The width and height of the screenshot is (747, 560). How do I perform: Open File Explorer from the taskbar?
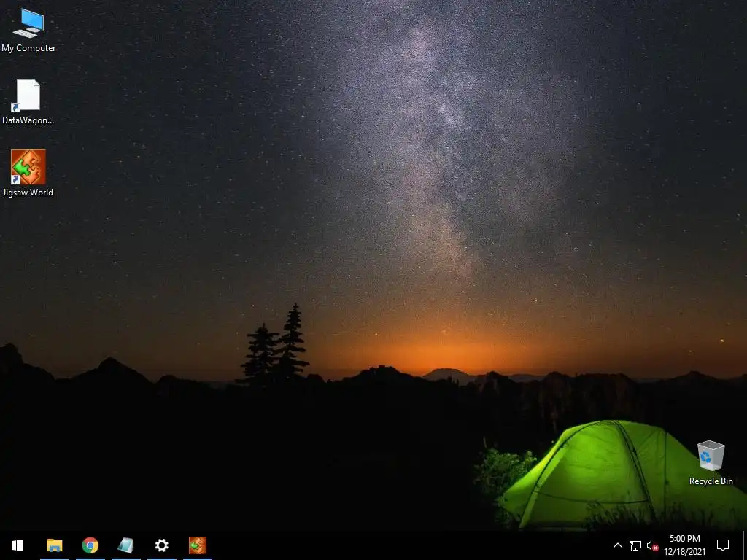click(54, 545)
